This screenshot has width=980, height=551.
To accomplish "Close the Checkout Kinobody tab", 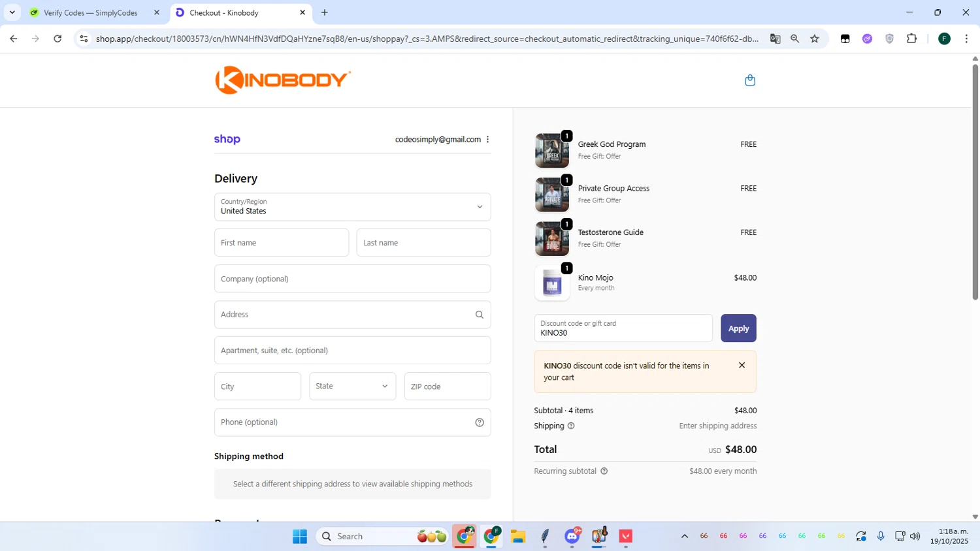I will 302,12.
